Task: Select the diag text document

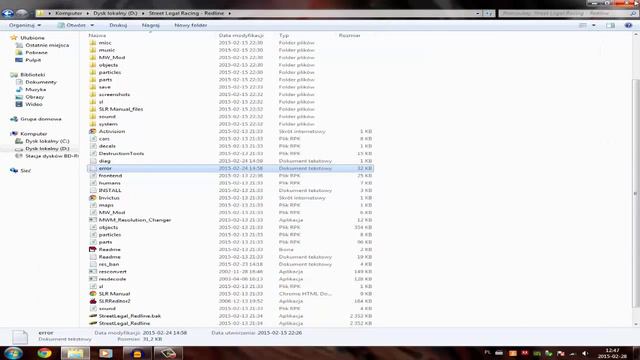Action: coord(104,161)
